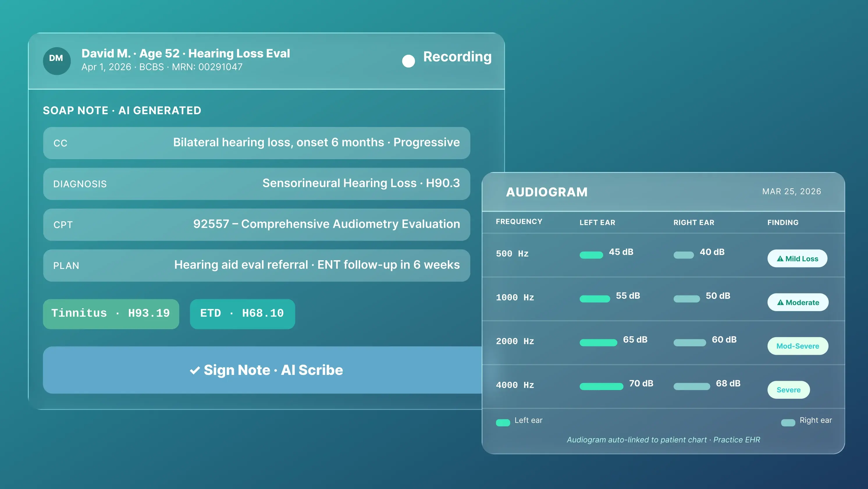Click the Recording status indicator dot

(408, 61)
